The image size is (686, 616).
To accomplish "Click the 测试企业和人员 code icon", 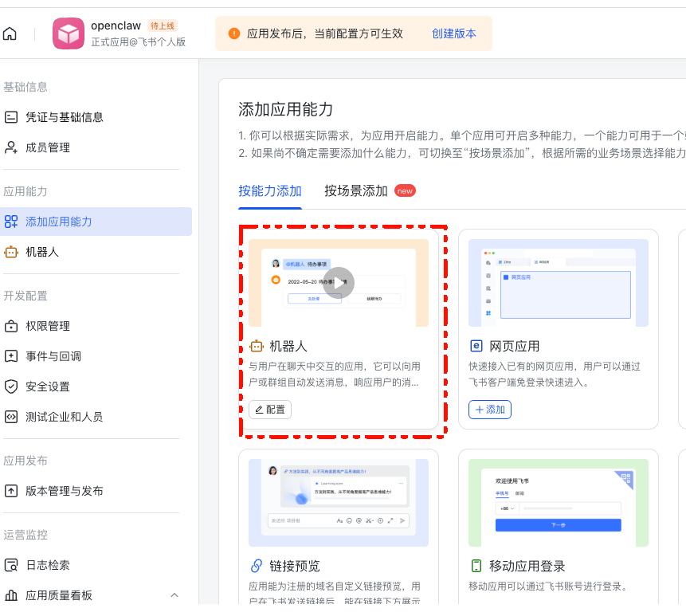I will [11, 417].
